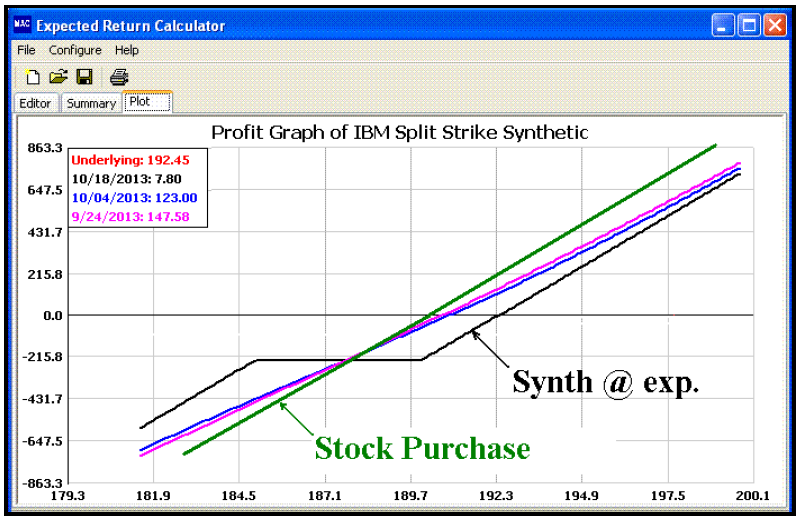Screen dimensions: 801x521
Task: Click the Save floppy disk icon
Action: click(84, 77)
